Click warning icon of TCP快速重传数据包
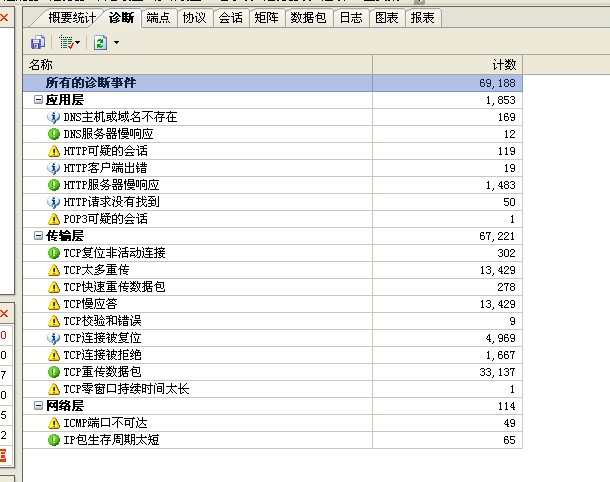This screenshot has width=610, height=482. (x=53, y=287)
